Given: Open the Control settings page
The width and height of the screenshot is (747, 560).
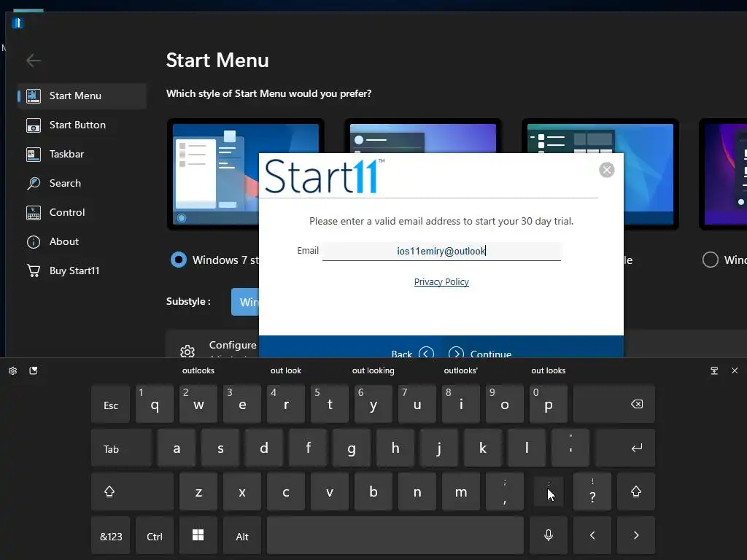Looking at the screenshot, I should [82, 212].
